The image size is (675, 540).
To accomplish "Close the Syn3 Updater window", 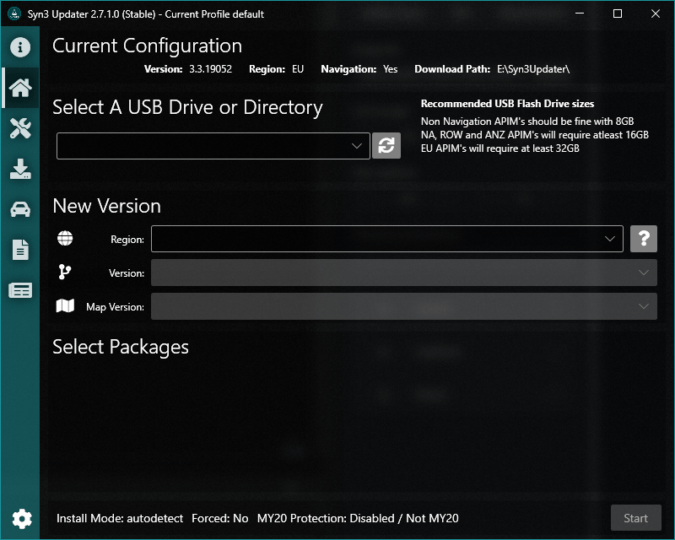I will click(x=655, y=14).
